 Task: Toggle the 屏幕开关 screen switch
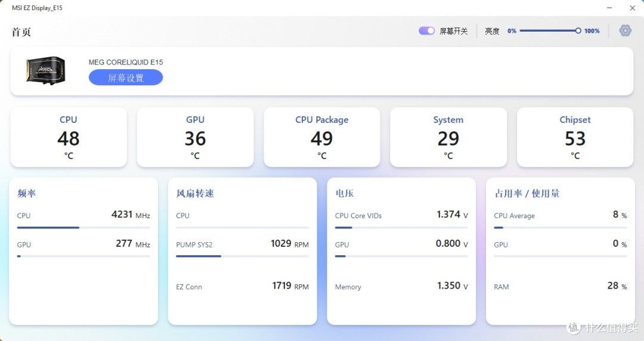pyautogui.click(x=426, y=31)
